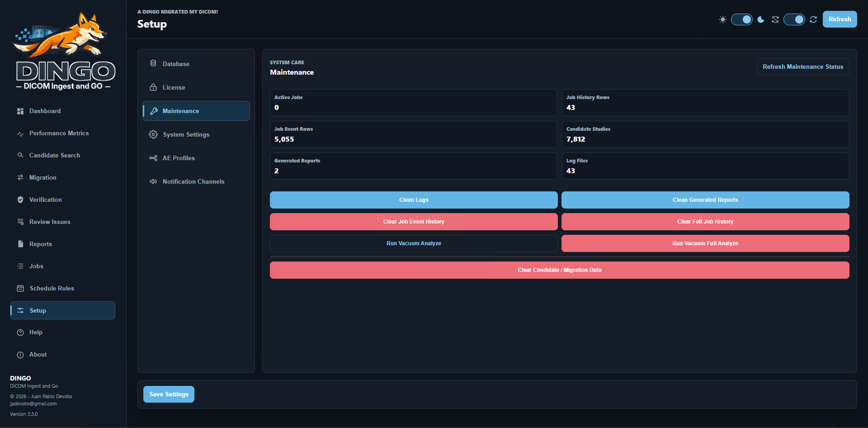Click Clear Candidate / Migration Data

559,270
